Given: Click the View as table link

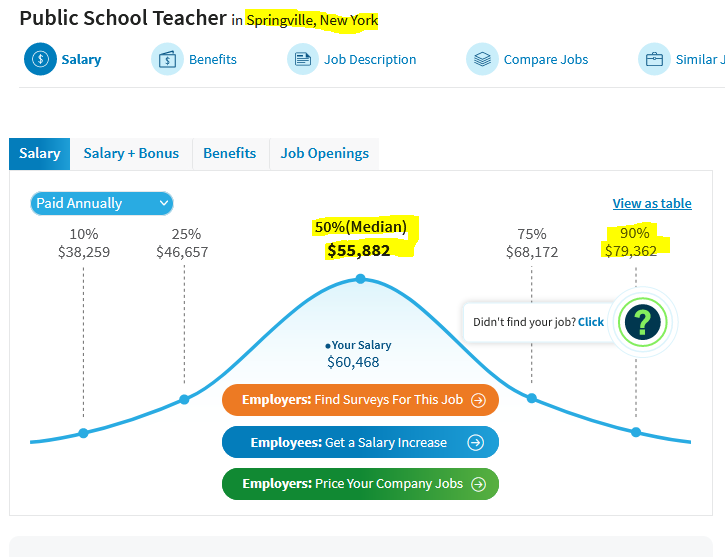Looking at the screenshot, I should click(652, 203).
